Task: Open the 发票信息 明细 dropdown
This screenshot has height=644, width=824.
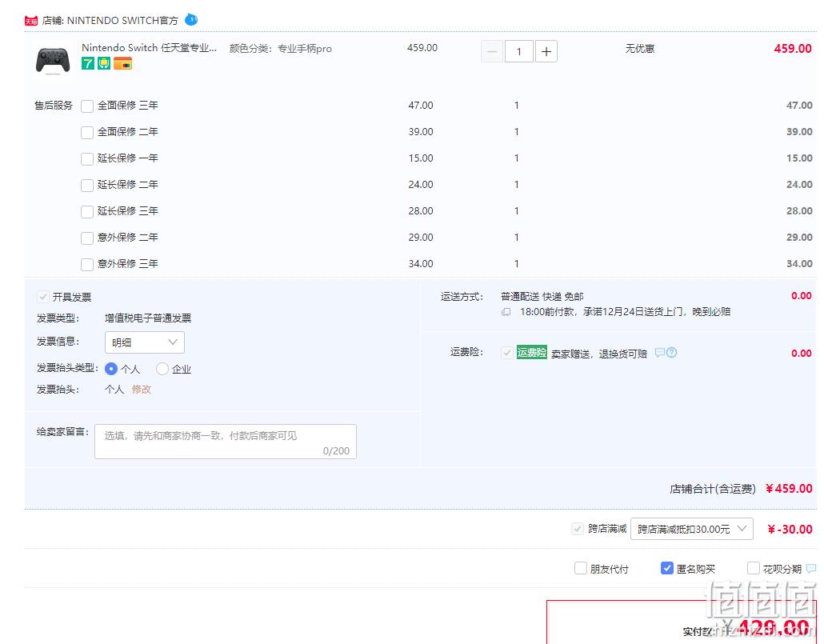Action: coord(145,342)
